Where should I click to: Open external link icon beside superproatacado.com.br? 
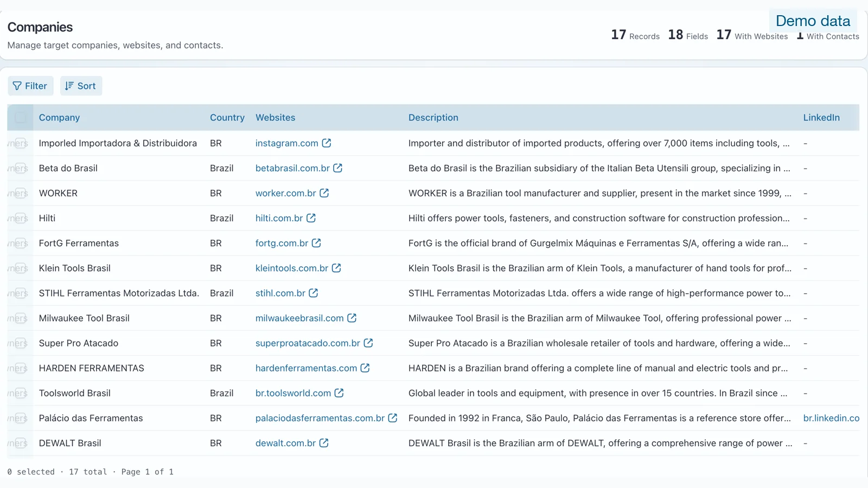point(368,343)
